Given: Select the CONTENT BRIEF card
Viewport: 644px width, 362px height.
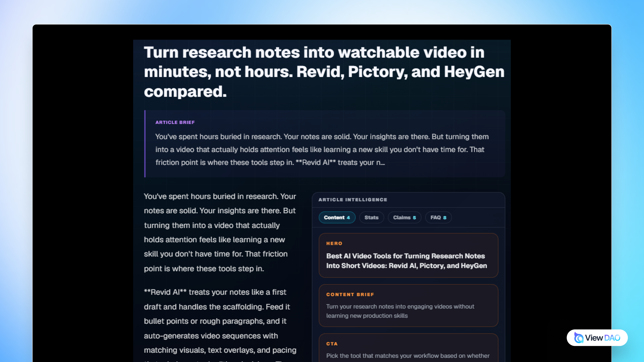Looking at the screenshot, I should pos(408,305).
